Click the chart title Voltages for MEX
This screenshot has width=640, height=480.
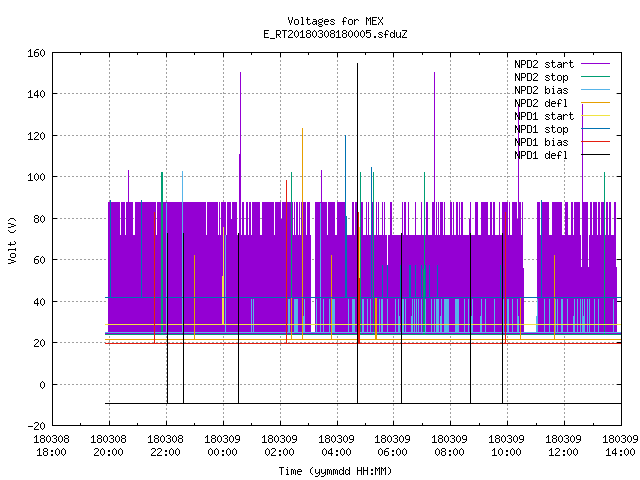pos(335,21)
